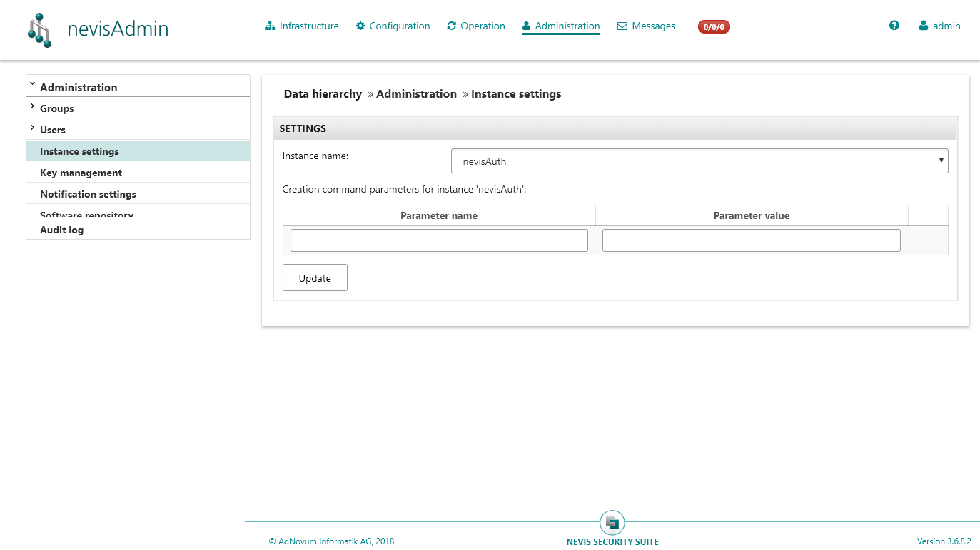Expand the Groups tree node arrow
Image resolution: width=980 pixels, height=550 pixels.
pos(32,107)
